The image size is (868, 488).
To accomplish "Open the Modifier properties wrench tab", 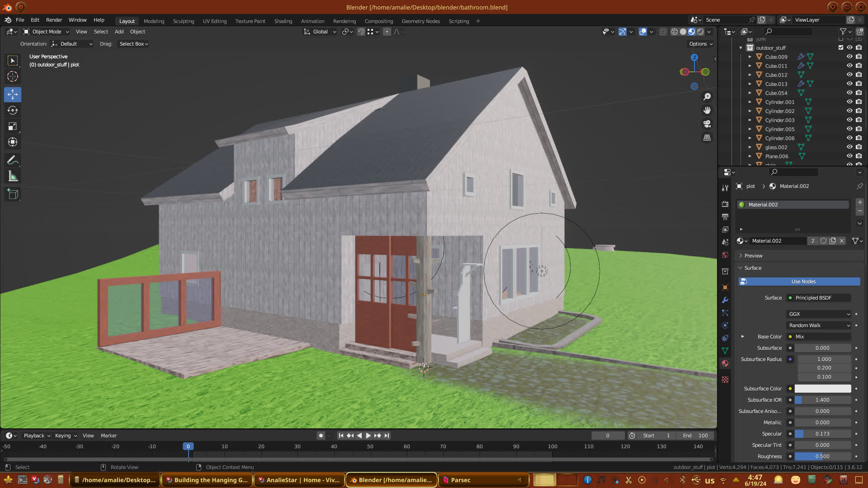I will 725,300.
